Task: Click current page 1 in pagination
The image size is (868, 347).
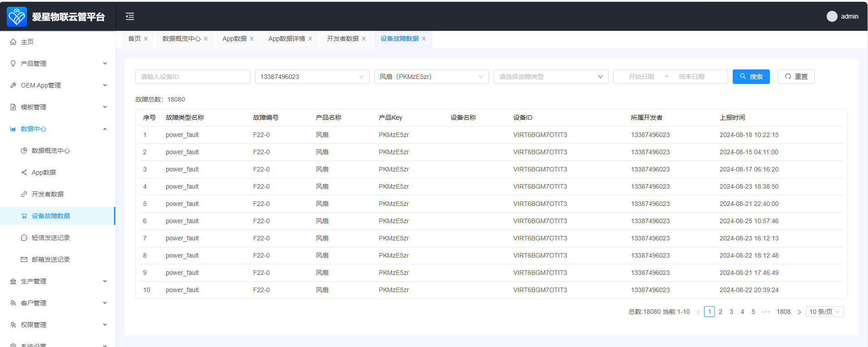Action: coord(709,312)
